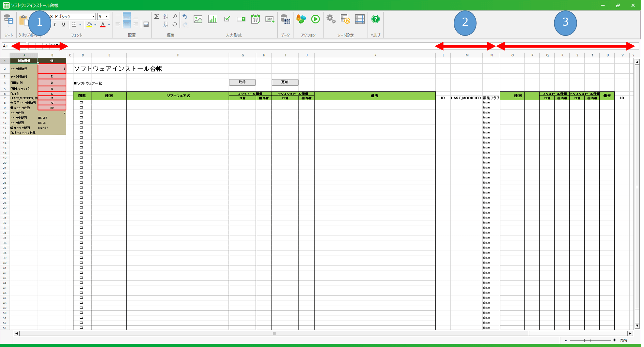Click the zoom-in plus button
Screen dimensions: 644x347
tap(614, 340)
